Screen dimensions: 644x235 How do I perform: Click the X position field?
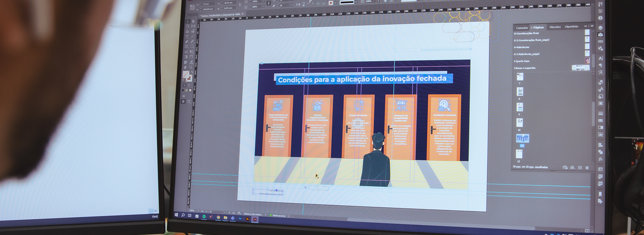pyautogui.click(x=209, y=4)
